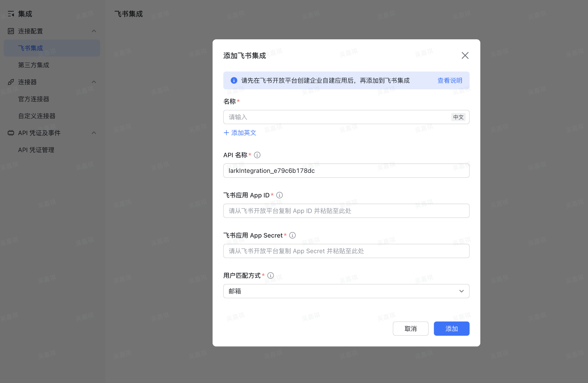588x383 pixels.
Task: Collapse the API 凭证及事件 section chevron
Action: (x=94, y=133)
